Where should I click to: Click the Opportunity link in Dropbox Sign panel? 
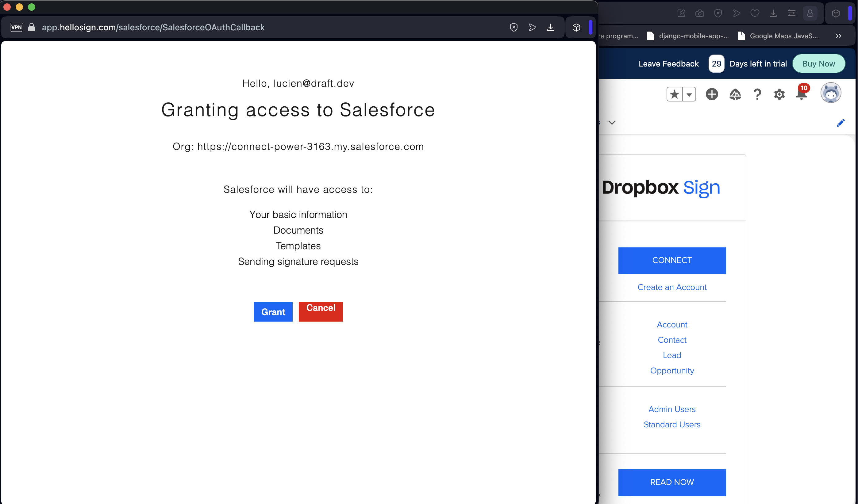pos(672,371)
